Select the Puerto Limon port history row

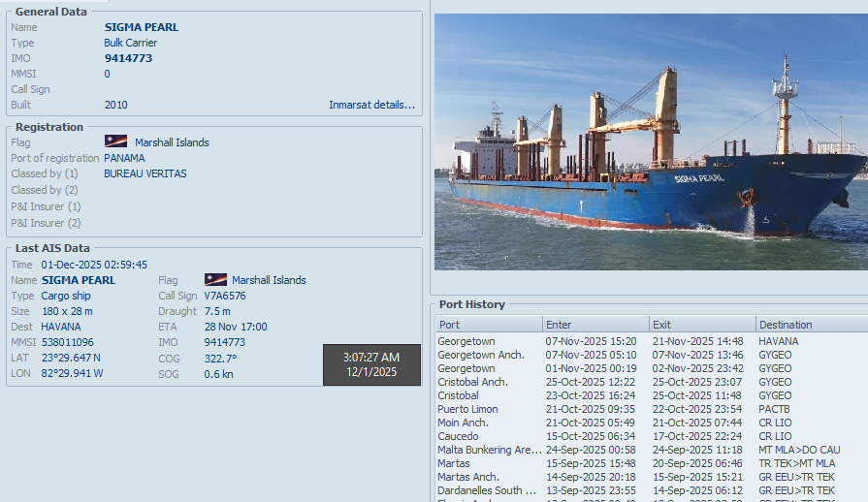click(652, 409)
